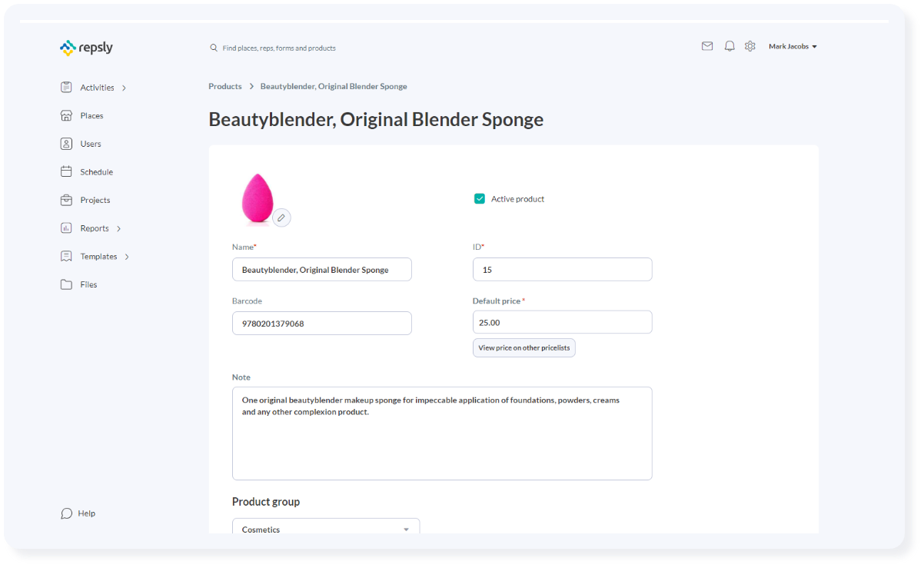Open the Mark Jacobs user dropdown
The width and height of the screenshot is (924, 568).
pos(793,47)
